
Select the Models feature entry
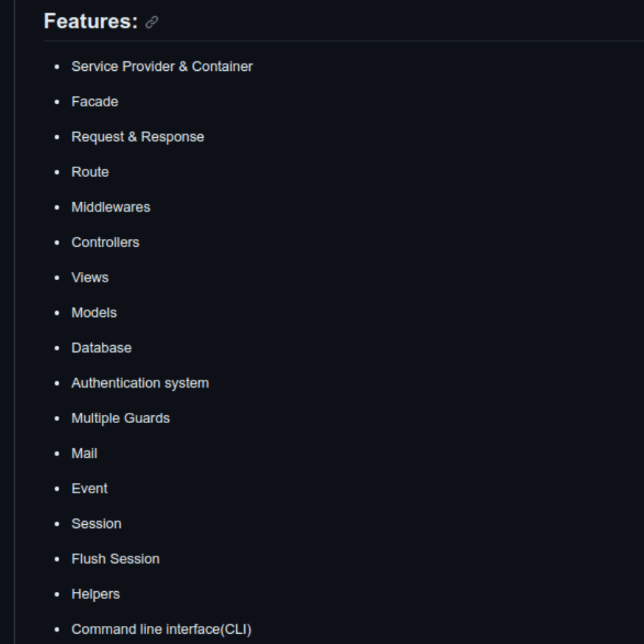94,312
